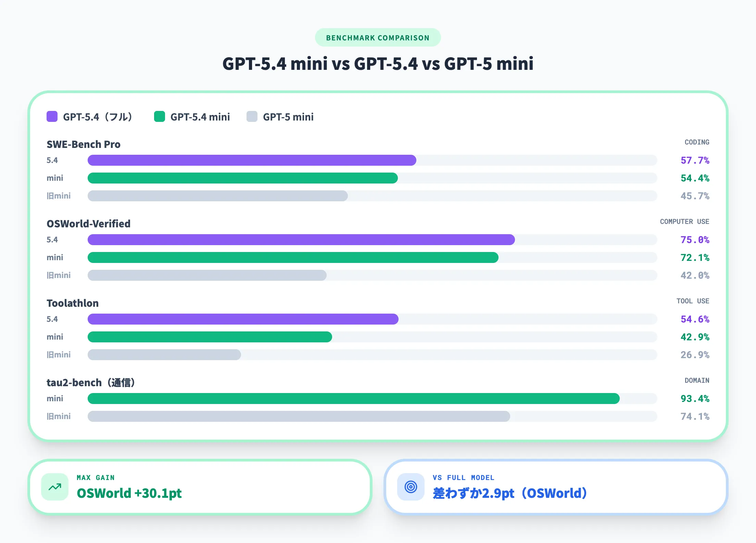
Task: Click the purple OSWorld-Verified 5.4 bar
Action: pos(301,240)
